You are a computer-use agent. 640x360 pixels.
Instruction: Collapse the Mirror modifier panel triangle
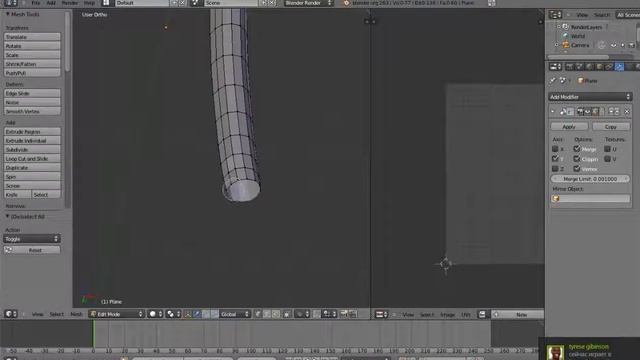click(x=553, y=111)
